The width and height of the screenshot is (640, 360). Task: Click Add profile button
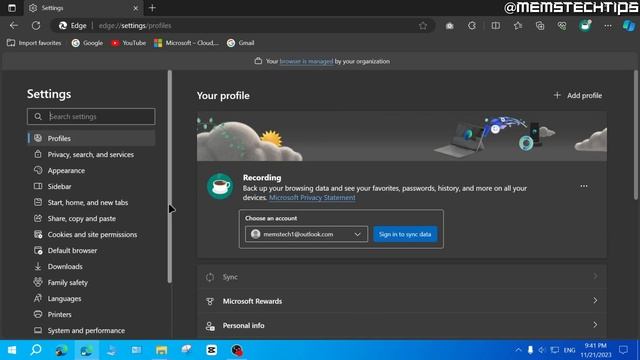578,96
